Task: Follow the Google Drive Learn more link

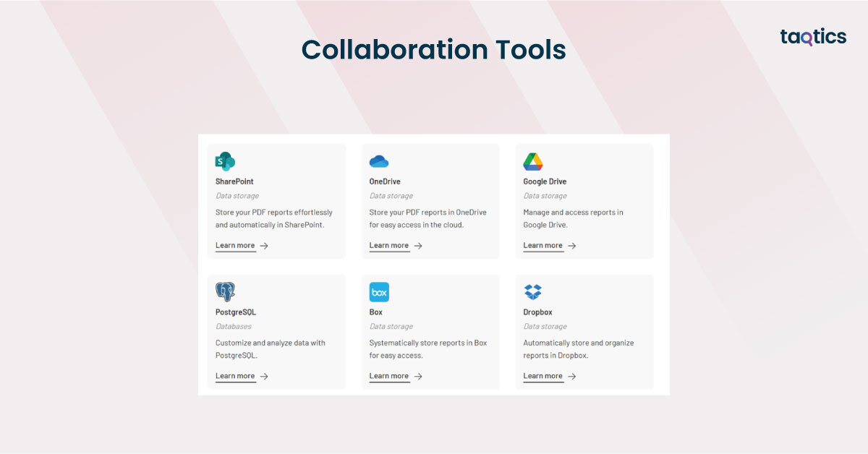Action: coord(542,246)
